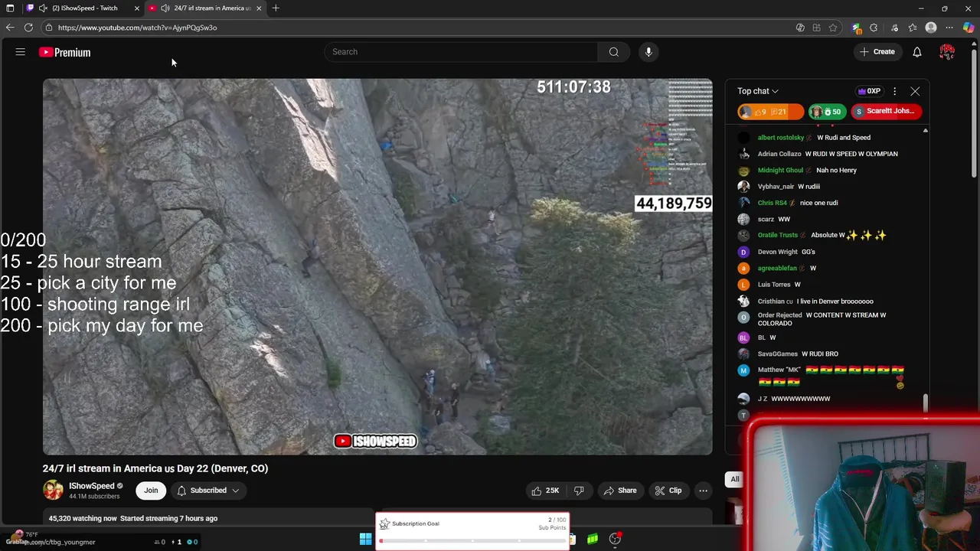Click the live video player
The image size is (980, 551).
(377, 267)
